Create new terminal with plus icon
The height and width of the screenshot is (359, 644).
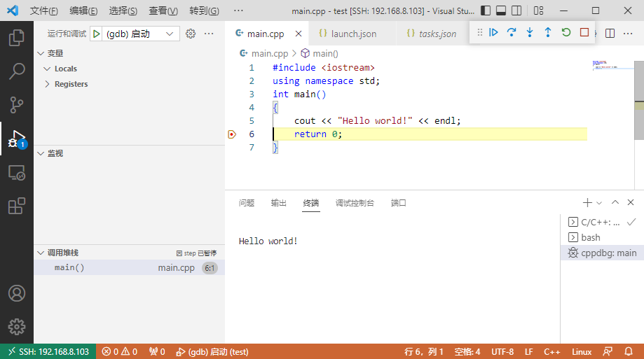[x=587, y=203]
